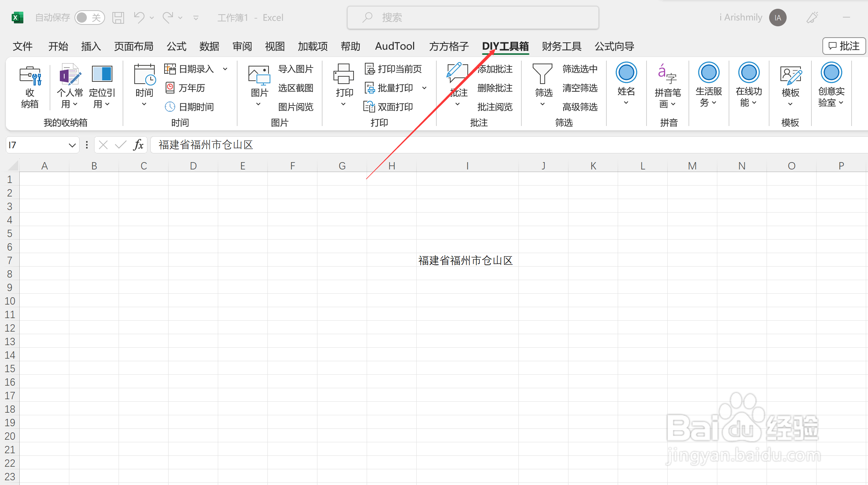Screen dimensions: 868x485
Task: Switch to the AudTool tab
Action: click(395, 46)
